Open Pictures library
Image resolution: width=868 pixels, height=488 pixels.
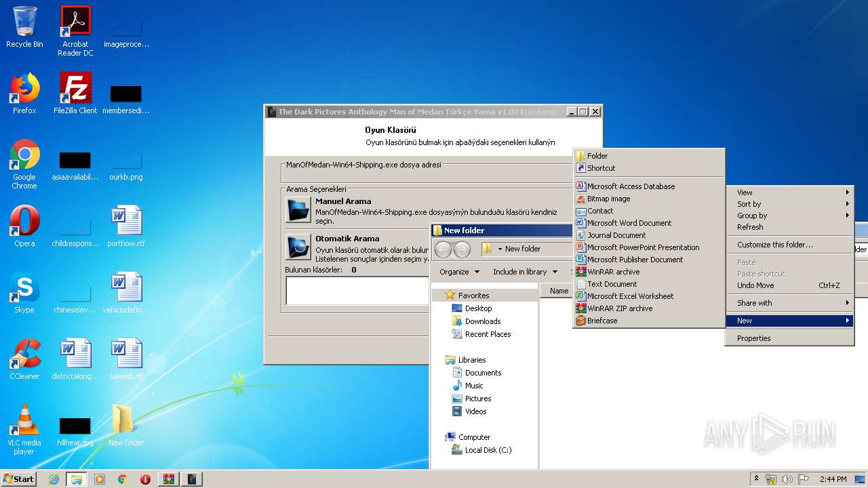pos(478,399)
